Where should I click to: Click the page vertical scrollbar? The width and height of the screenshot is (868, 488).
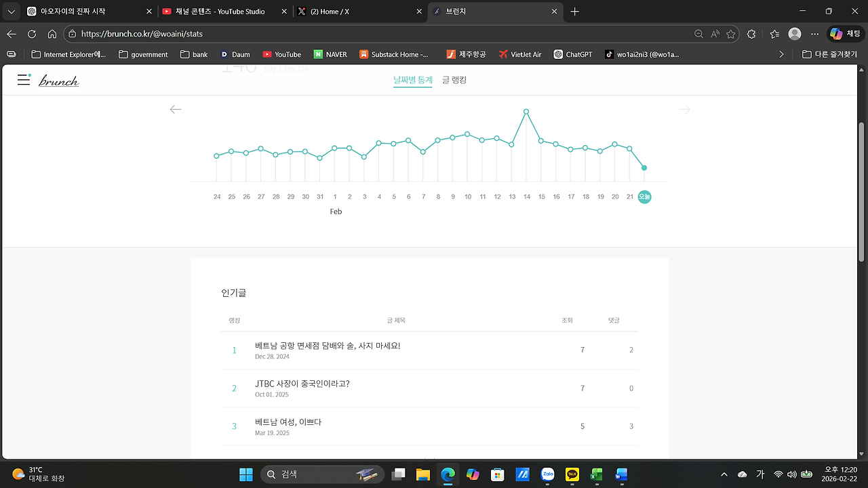tap(862, 192)
